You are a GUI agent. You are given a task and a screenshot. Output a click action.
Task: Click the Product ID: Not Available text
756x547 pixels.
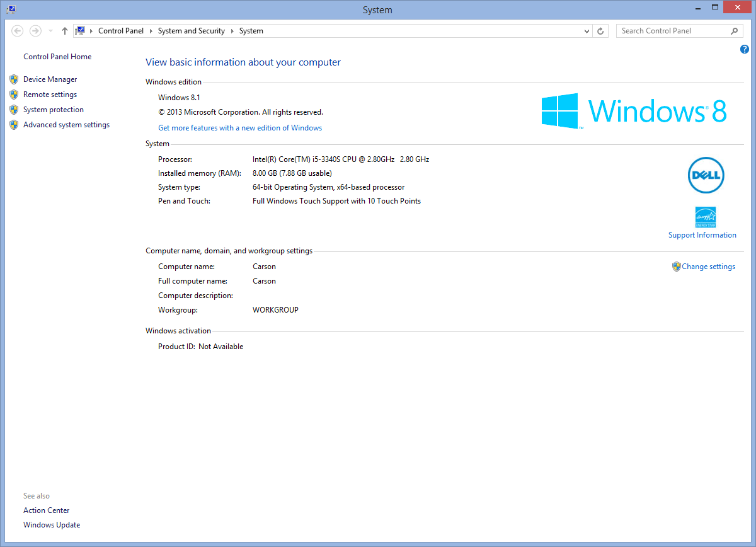point(201,347)
